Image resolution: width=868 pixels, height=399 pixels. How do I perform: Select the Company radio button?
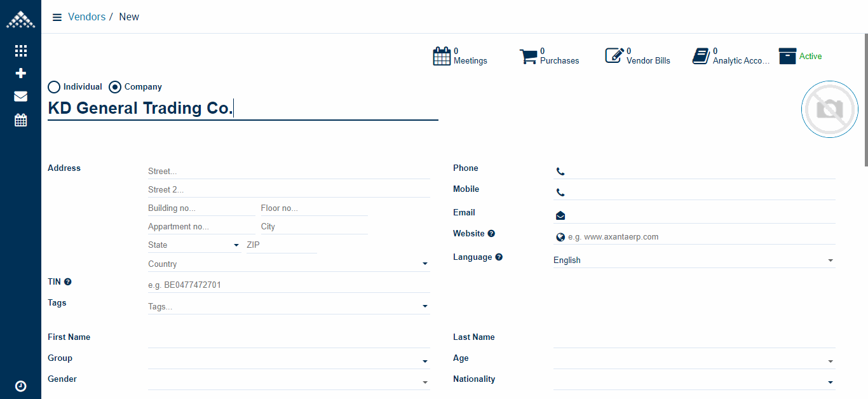[115, 87]
